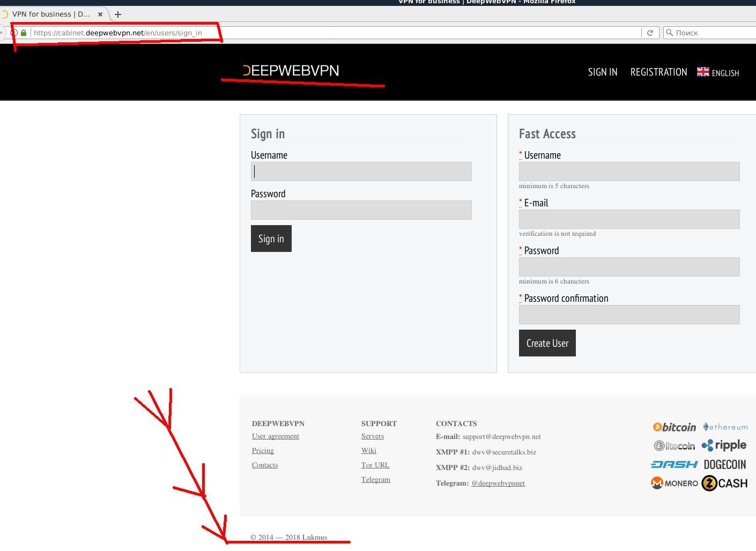
Task: Click the Sign in panel heading
Action: [268, 134]
